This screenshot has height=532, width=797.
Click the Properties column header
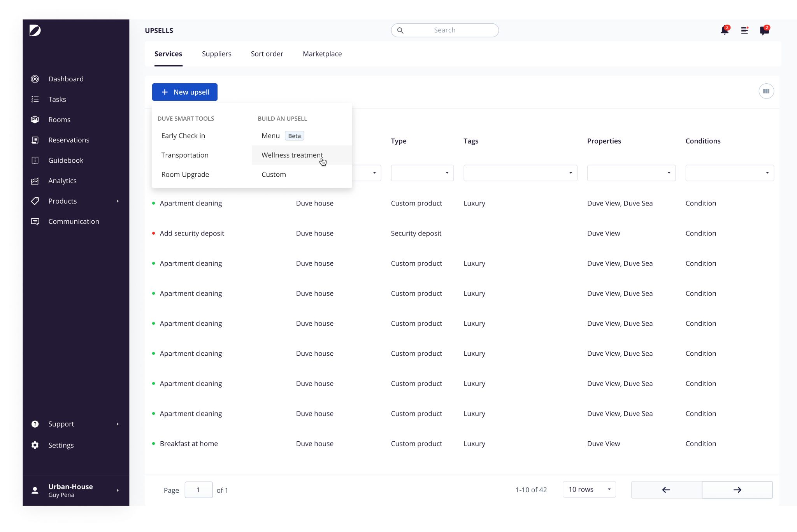[604, 141]
